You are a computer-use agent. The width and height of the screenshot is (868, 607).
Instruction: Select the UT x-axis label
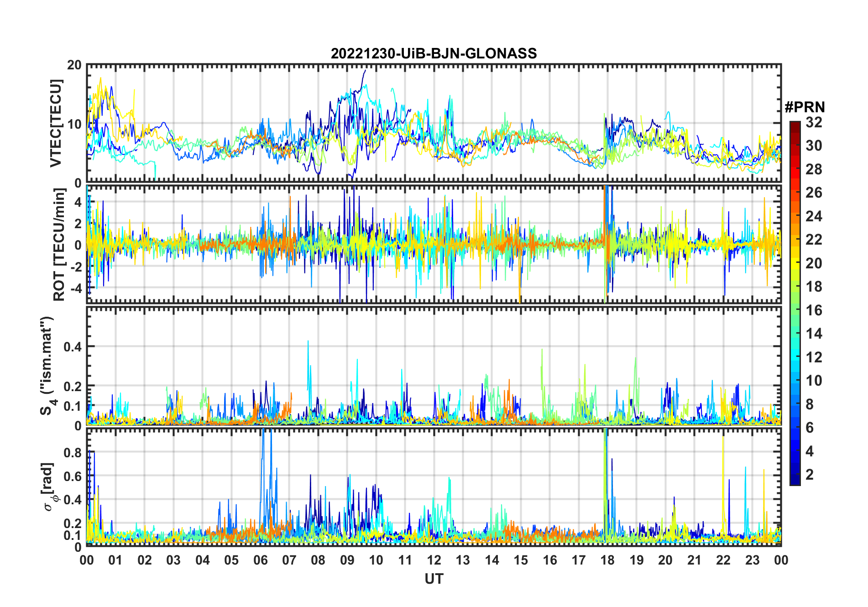434,579
